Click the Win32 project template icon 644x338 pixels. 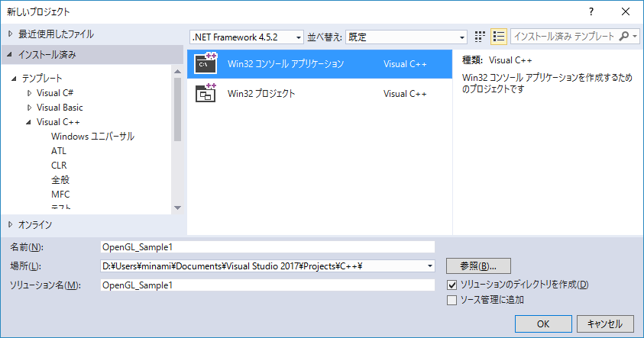point(205,93)
